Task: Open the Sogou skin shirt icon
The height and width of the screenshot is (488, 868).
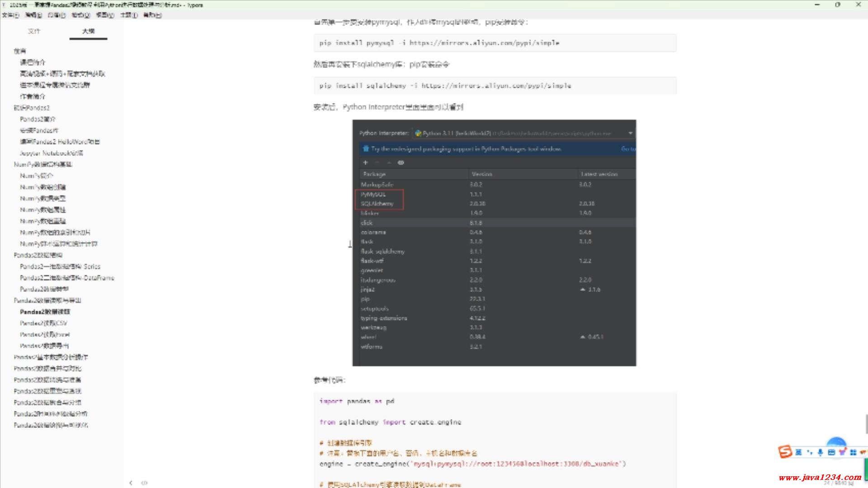Action: [x=842, y=452]
